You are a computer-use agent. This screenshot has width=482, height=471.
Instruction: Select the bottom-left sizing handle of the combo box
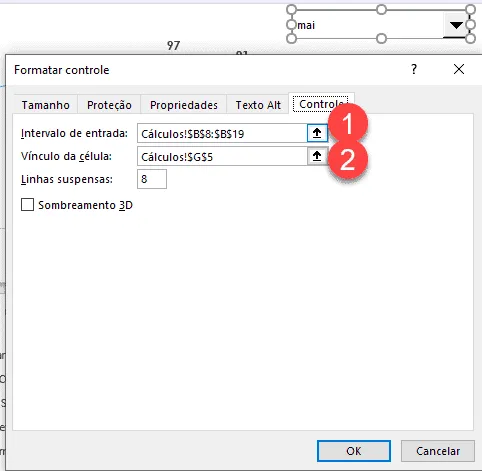click(291, 38)
